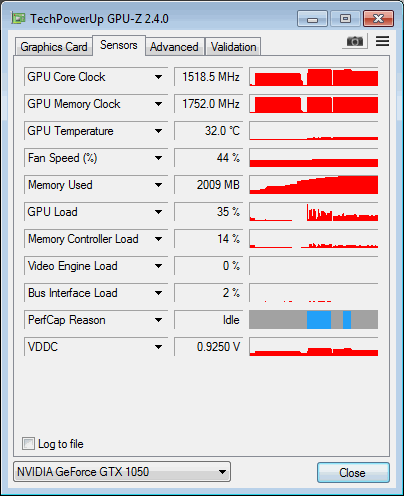Select the Fan Speed value field
Image resolution: width=404 pixels, height=496 pixels.
click(x=208, y=158)
